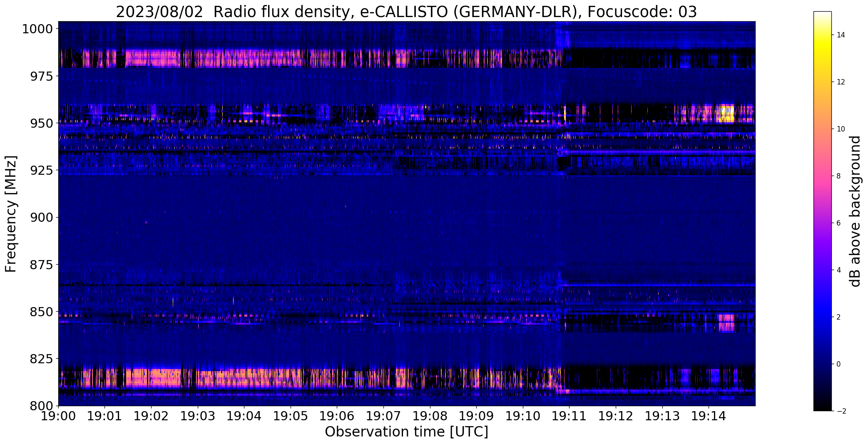The height and width of the screenshot is (444, 868).
Task: Click the 19:14 time tick label
Action: click(x=709, y=416)
